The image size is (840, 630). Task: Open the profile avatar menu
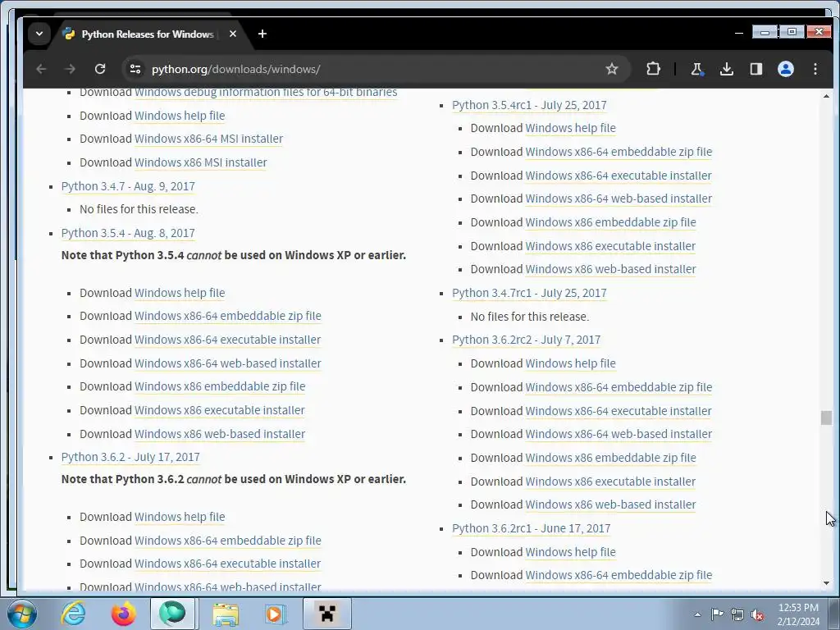(785, 69)
